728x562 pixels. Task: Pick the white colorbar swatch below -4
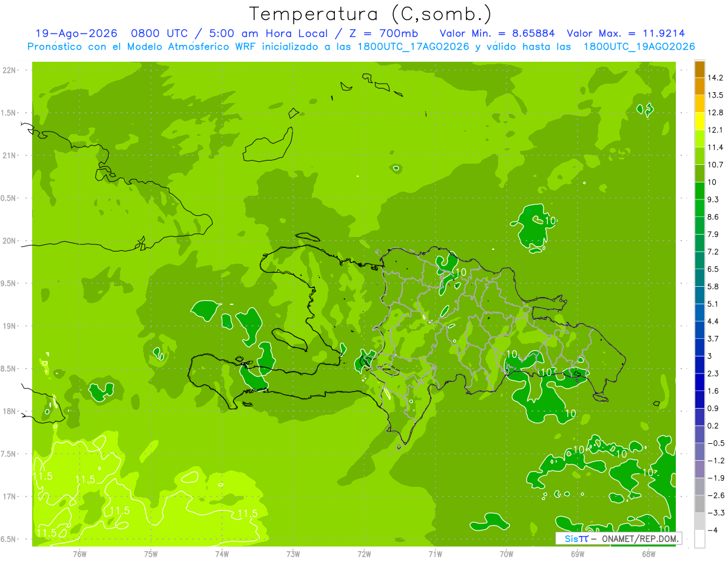point(699,539)
